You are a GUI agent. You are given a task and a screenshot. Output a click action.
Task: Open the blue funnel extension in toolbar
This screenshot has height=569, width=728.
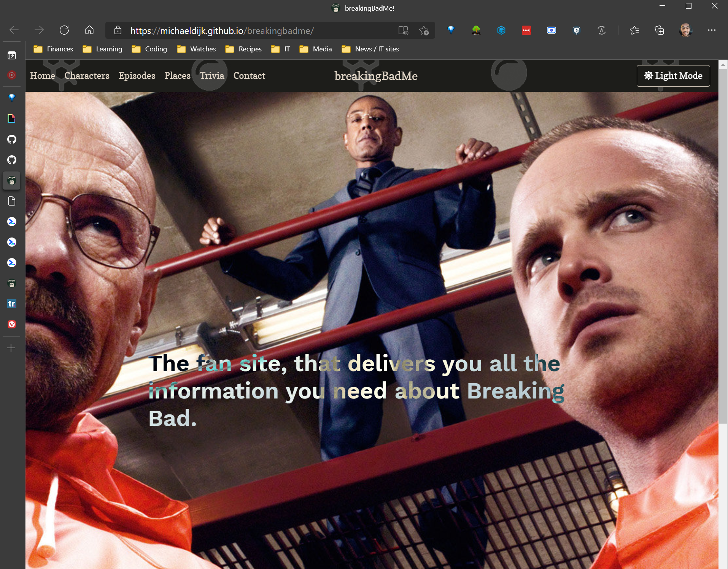(451, 30)
